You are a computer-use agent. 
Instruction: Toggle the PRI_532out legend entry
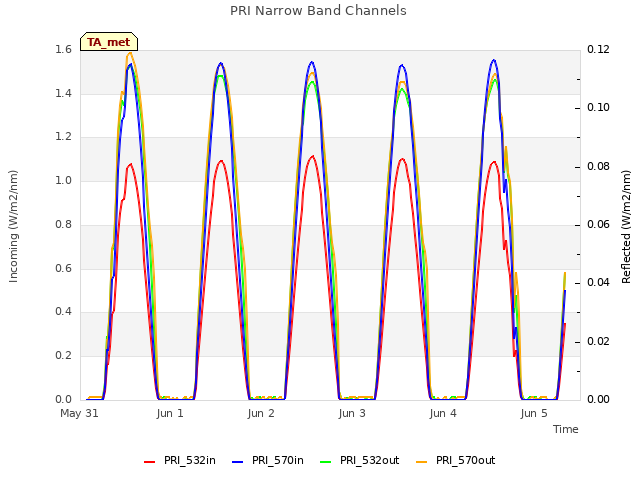pos(360,461)
